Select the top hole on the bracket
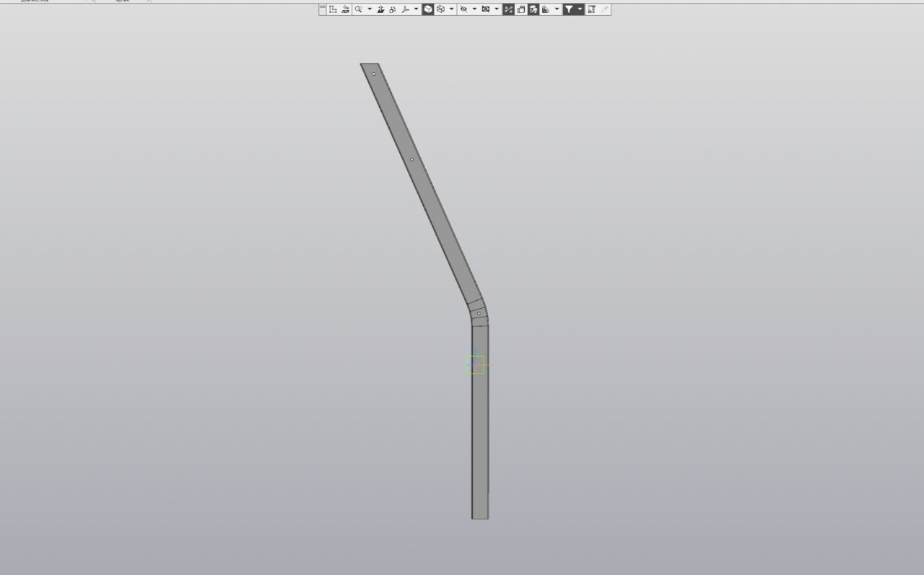The width and height of the screenshot is (924, 575). pos(373,74)
